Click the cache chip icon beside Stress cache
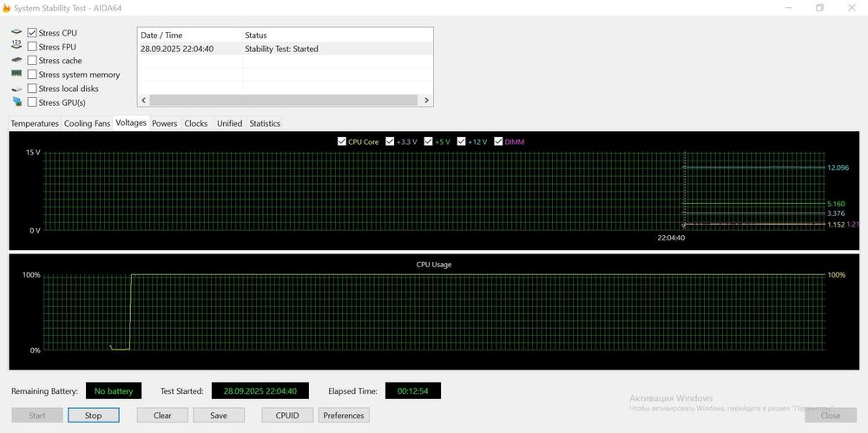The height and width of the screenshot is (433, 868). [x=16, y=60]
